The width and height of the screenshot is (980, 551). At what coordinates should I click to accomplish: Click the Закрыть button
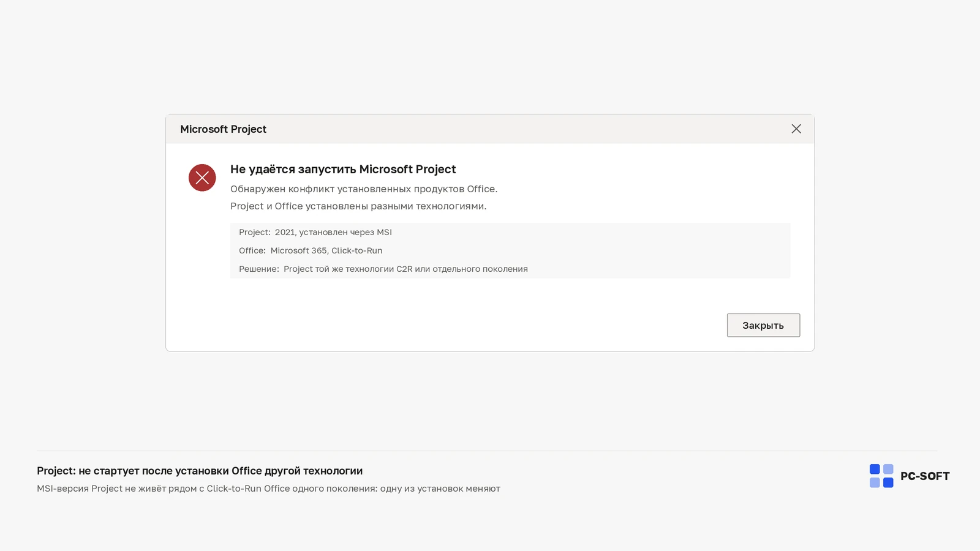click(x=763, y=325)
